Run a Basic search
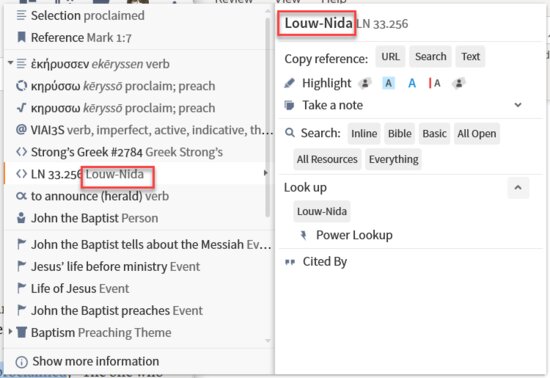The image size is (550, 378). pyautogui.click(x=434, y=134)
